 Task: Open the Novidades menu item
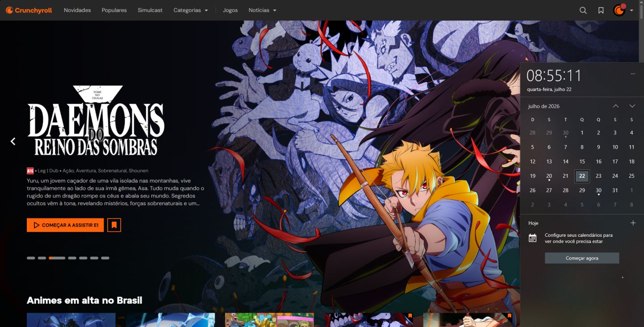click(77, 10)
